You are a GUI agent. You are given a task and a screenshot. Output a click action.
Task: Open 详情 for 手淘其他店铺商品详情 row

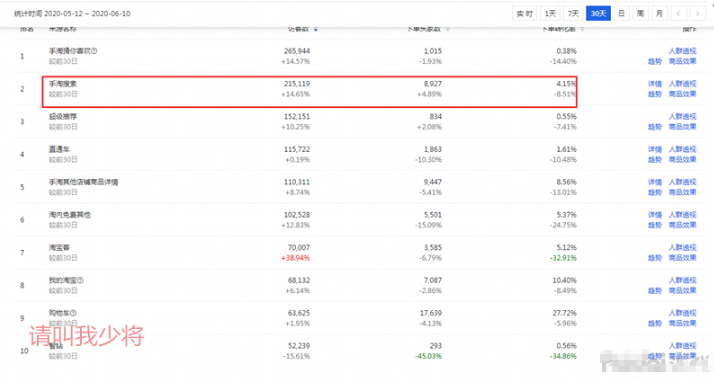[655, 182]
